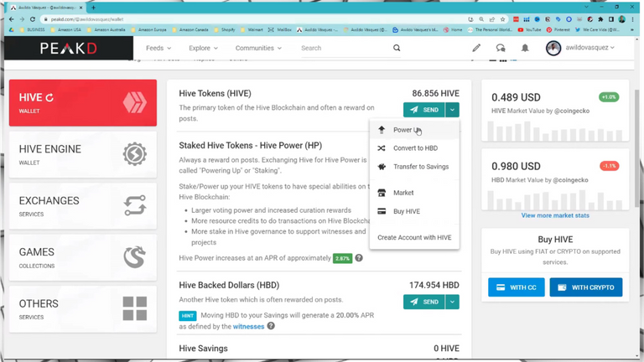This screenshot has width=644, height=362.
Task: Click the HINT label badge
Action: (x=188, y=316)
